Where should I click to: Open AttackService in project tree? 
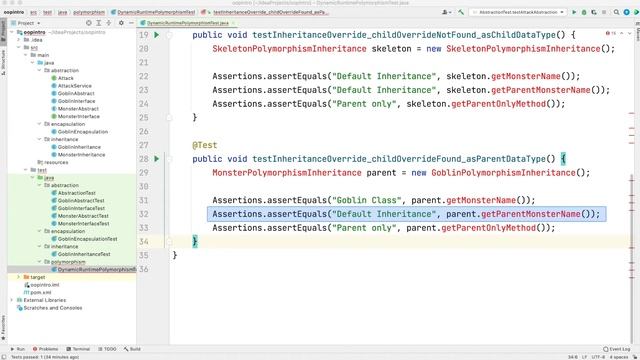71,86
